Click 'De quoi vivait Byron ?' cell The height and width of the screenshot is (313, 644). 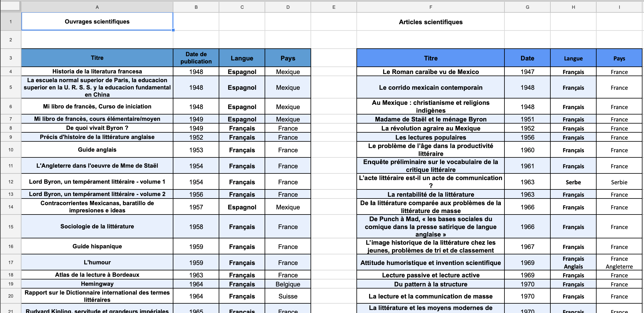coord(97,128)
